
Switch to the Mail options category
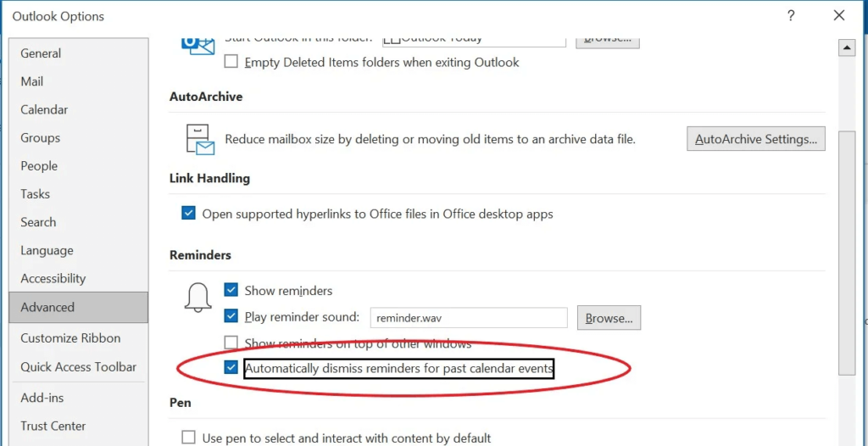[32, 81]
